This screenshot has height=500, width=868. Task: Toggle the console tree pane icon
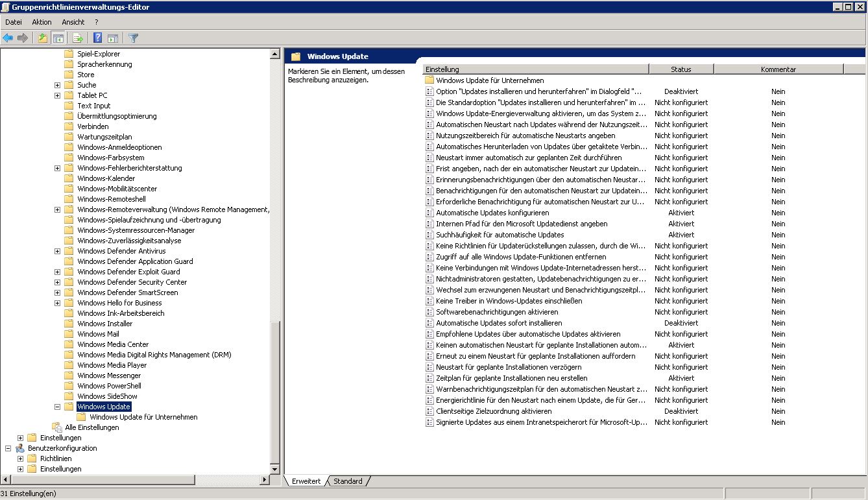[58, 38]
